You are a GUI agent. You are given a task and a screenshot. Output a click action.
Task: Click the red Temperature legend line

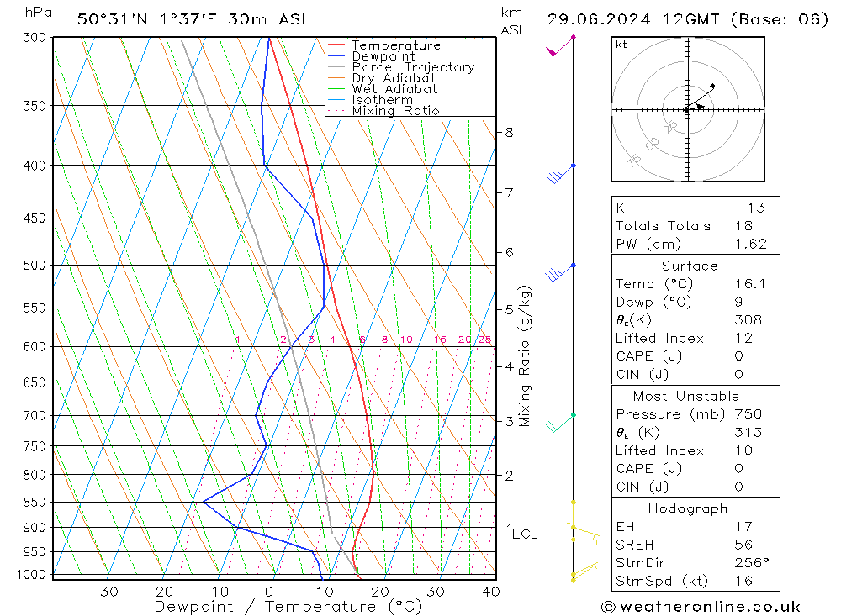click(336, 45)
